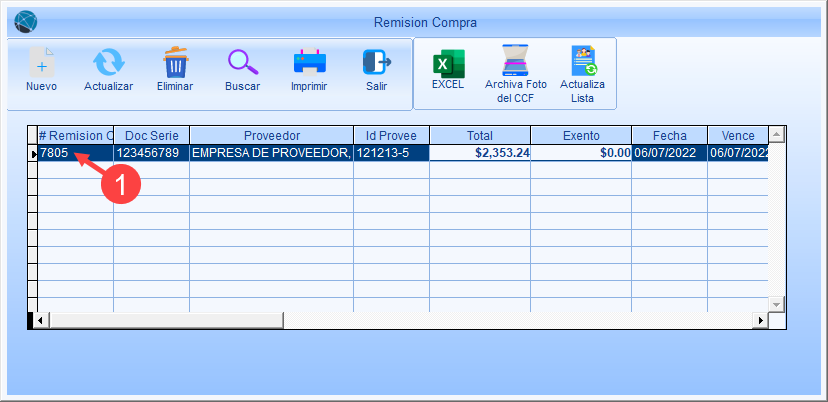Click the horizontal scrollbar right arrow

click(760, 320)
